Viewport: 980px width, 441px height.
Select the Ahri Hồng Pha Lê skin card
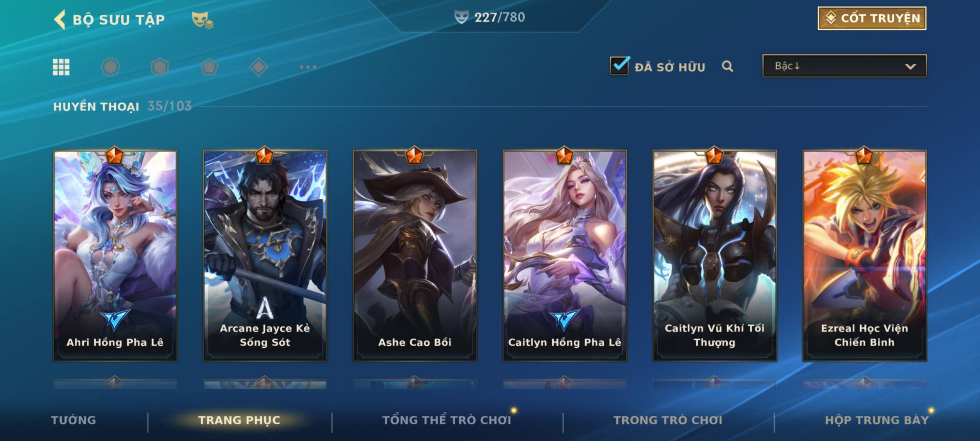pyautogui.click(x=115, y=256)
